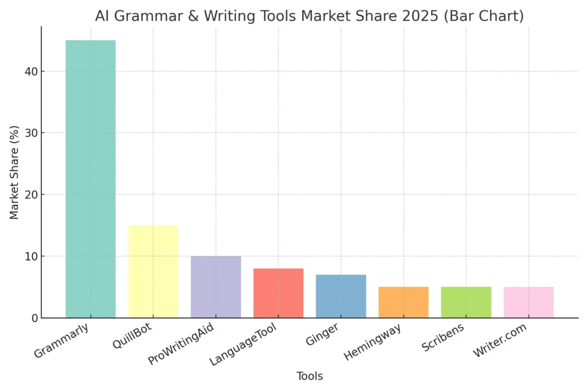Click the ProWritingAid axis label
This screenshot has height=392, width=588.
(x=181, y=343)
